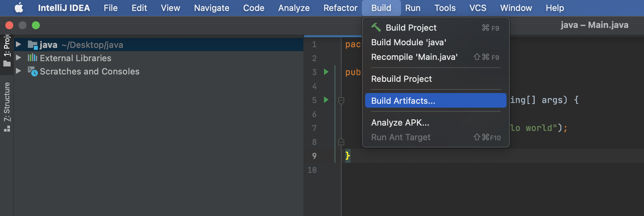Select Recompile 'Main.java'
644x216 pixels.
(x=436, y=57)
